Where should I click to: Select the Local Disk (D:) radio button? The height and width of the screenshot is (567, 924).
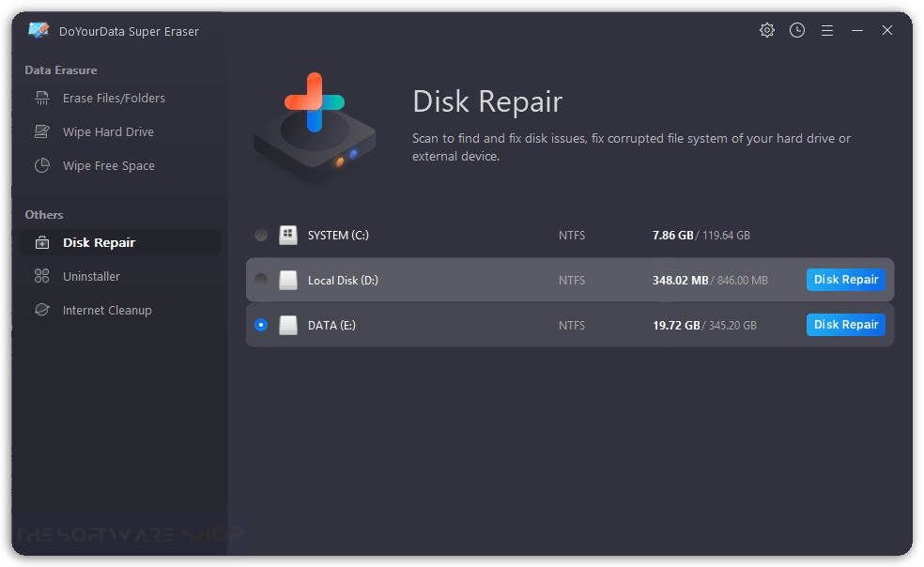(x=261, y=280)
